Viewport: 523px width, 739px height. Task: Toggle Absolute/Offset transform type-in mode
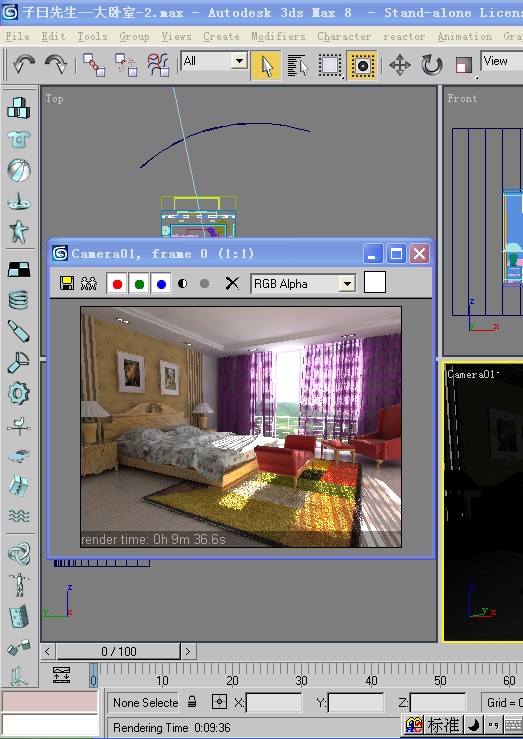pos(219,702)
